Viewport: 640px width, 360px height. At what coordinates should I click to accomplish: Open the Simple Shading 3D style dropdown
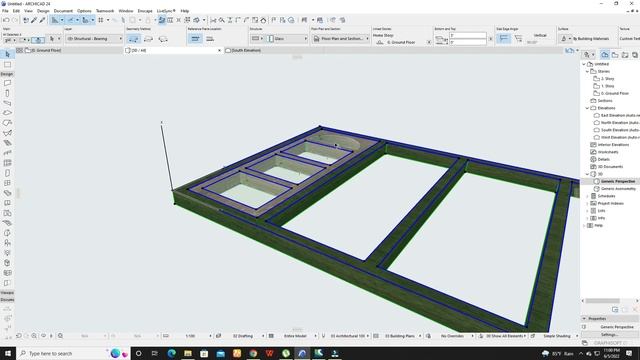558,336
